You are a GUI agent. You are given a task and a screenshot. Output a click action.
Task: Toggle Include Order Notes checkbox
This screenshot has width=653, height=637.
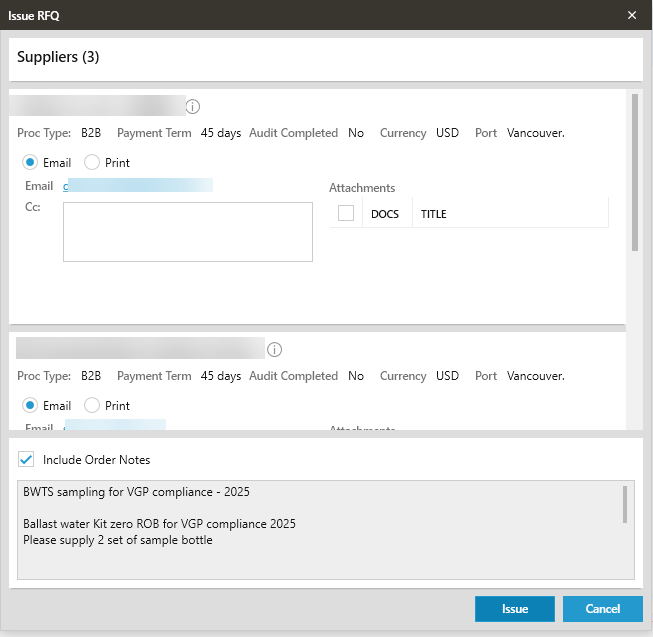point(26,460)
